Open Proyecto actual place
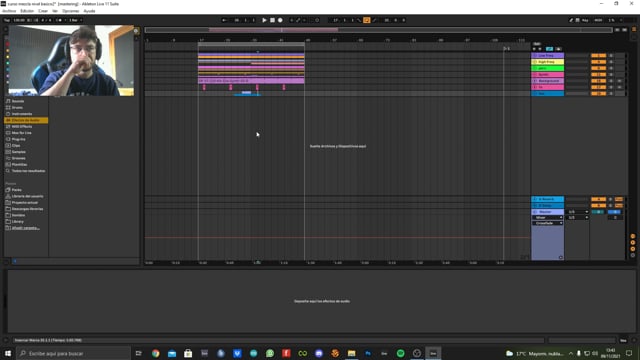This screenshot has height=360, width=640. (26, 202)
